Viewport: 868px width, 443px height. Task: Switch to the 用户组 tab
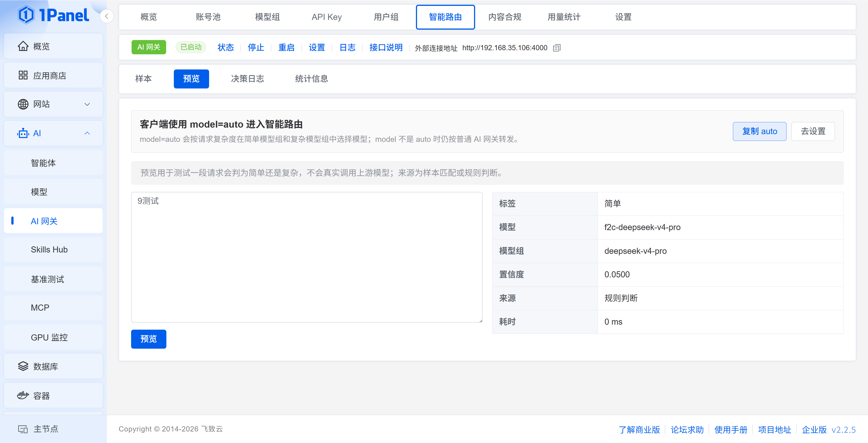(386, 17)
